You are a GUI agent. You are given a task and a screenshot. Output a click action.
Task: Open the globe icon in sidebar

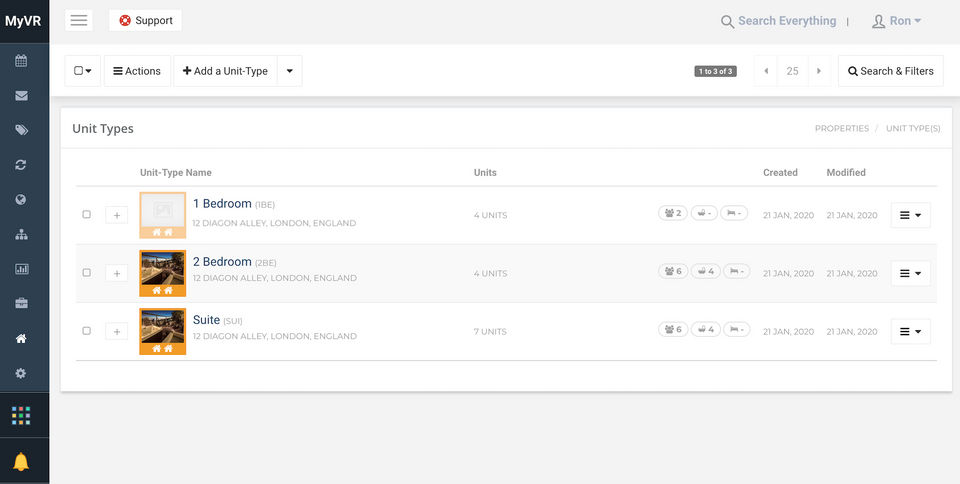(21, 200)
